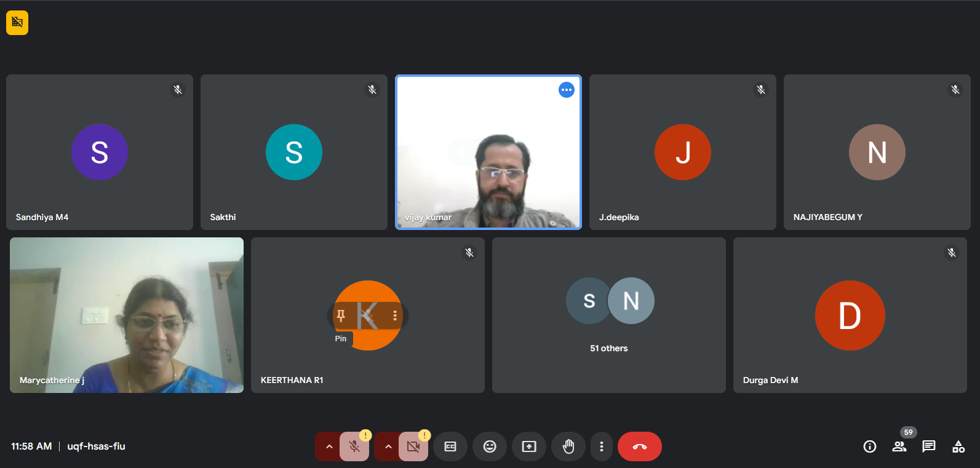Click the muted mic icon on Durga Devi M tile
This screenshot has width=980, height=468.
click(952, 253)
